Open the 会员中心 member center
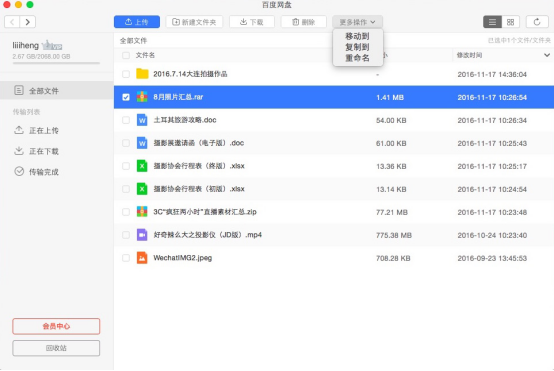Screen dimensions: 554x371 point(56,326)
